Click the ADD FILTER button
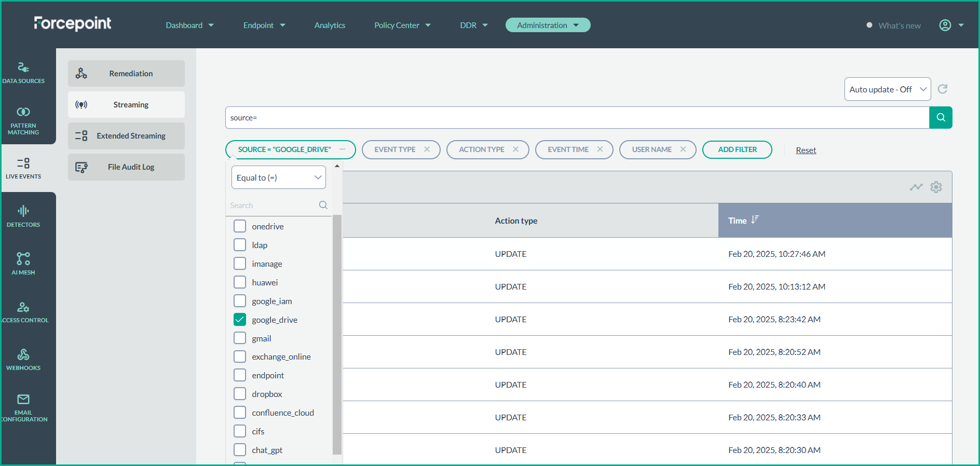This screenshot has height=466, width=980. pyautogui.click(x=737, y=149)
